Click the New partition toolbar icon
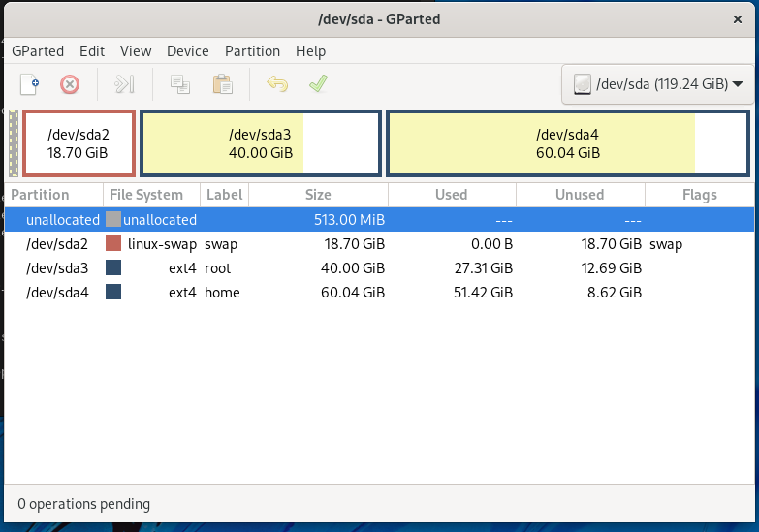This screenshot has height=532, width=759. 29,84
